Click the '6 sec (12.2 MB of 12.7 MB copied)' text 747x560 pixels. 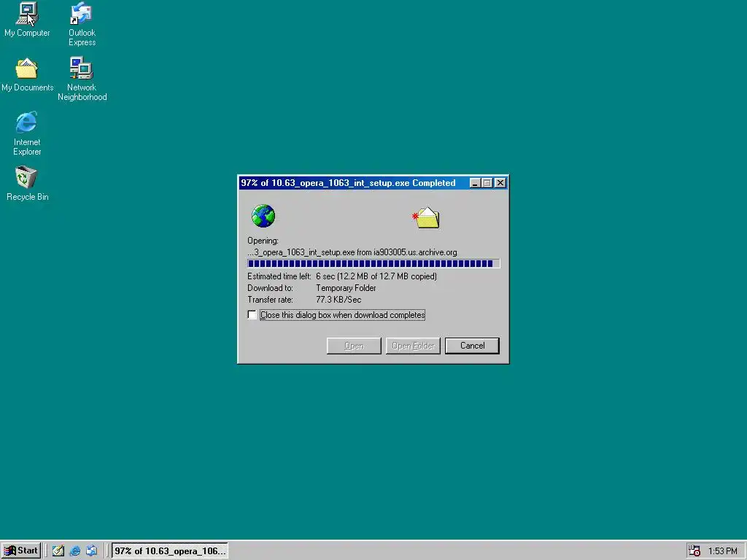376,276
